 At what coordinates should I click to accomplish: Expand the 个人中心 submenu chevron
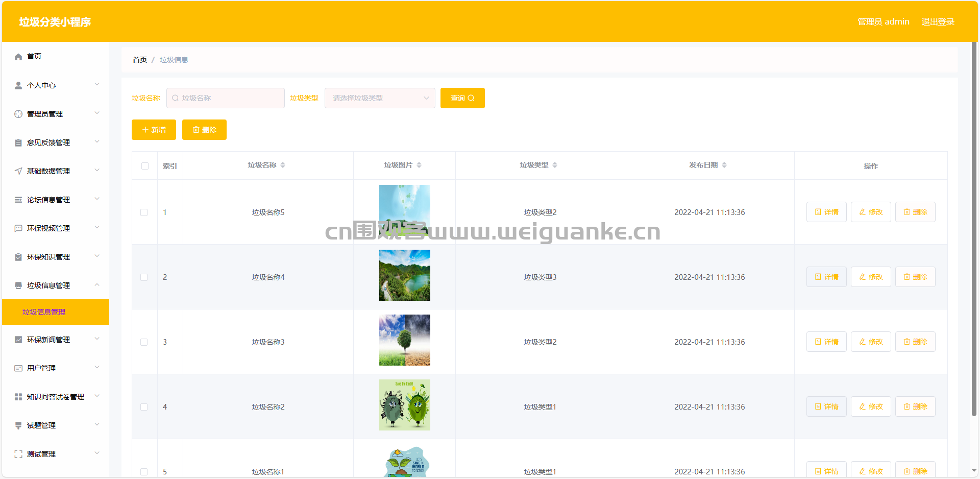tap(97, 85)
